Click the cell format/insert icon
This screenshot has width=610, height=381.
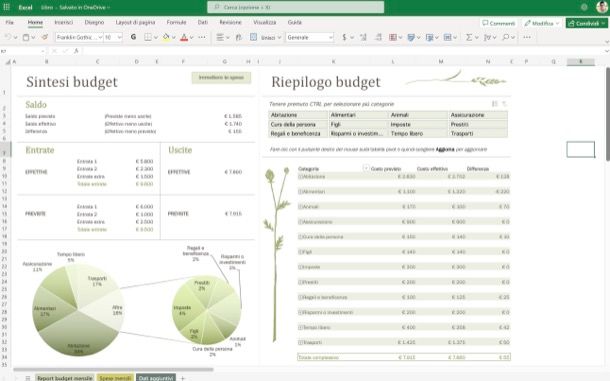(x=447, y=37)
